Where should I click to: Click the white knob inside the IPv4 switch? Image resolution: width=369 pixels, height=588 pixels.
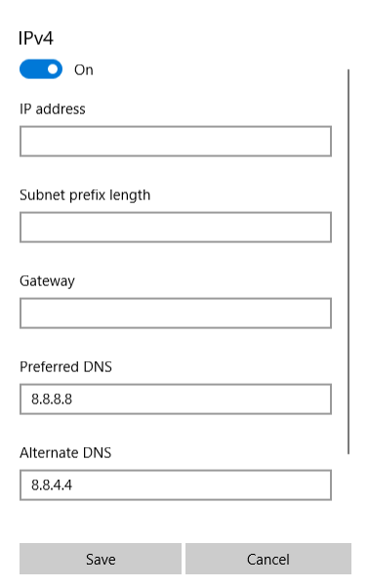click(53, 69)
